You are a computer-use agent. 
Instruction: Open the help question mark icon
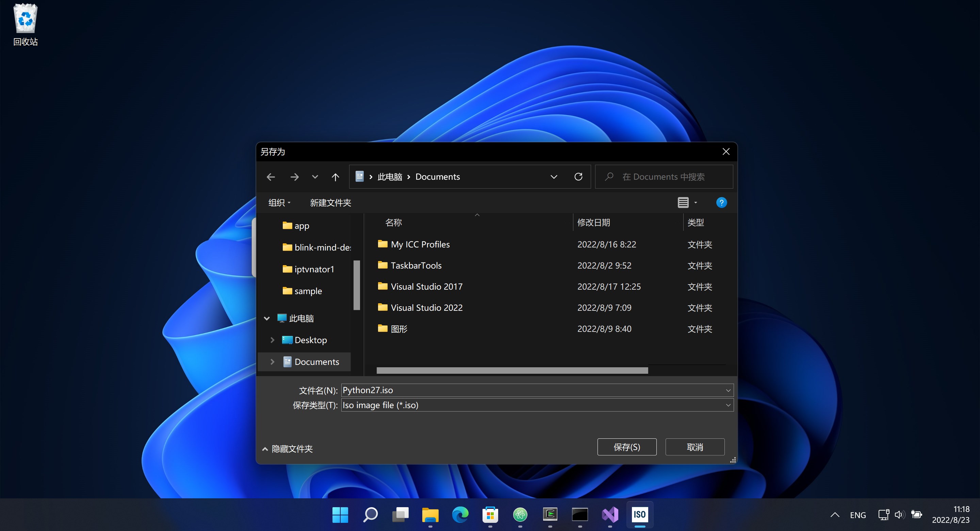click(721, 203)
